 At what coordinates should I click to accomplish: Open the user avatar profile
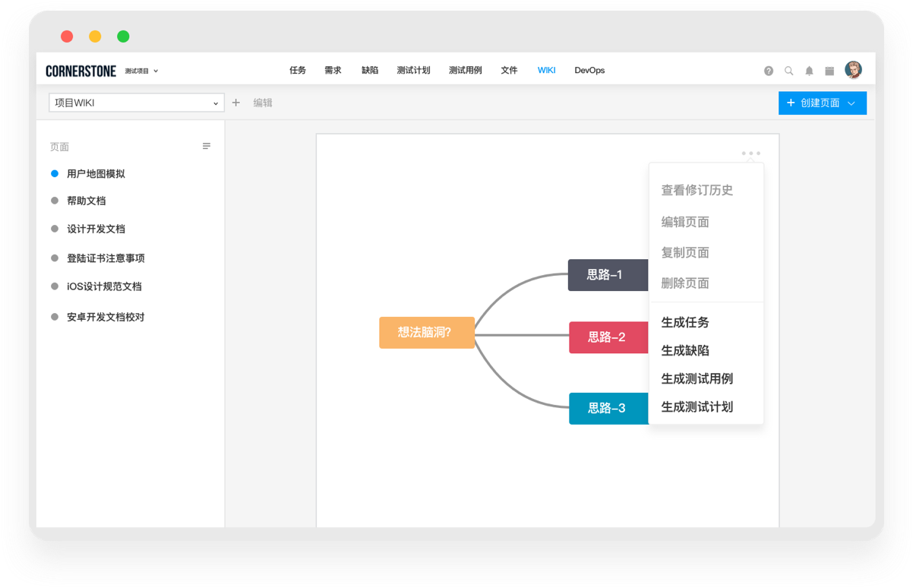click(854, 70)
